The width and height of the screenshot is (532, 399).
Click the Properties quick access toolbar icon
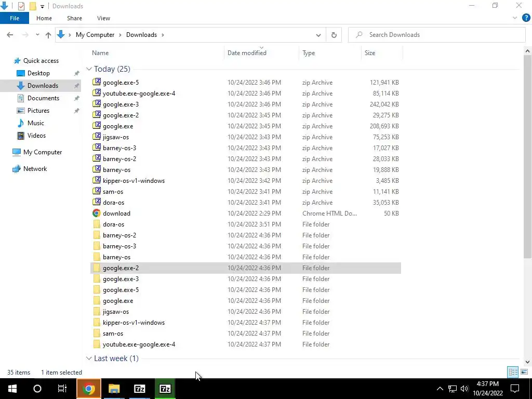coord(21,6)
